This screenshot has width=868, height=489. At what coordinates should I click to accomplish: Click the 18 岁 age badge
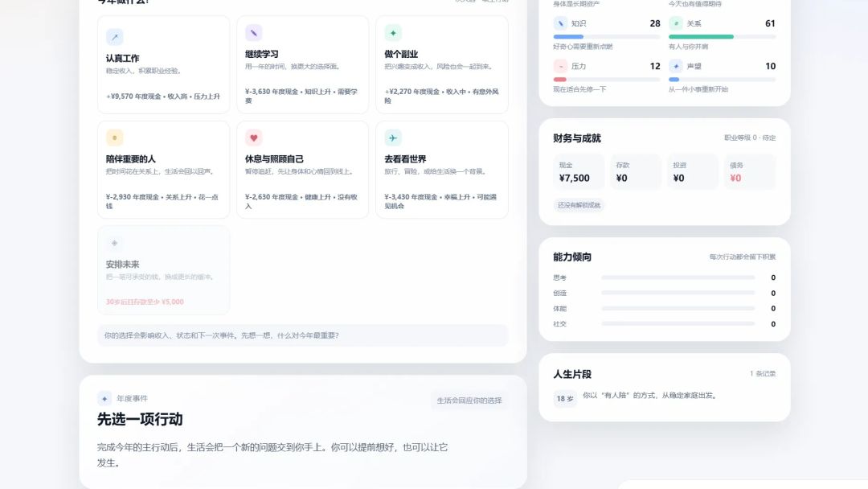tap(565, 399)
